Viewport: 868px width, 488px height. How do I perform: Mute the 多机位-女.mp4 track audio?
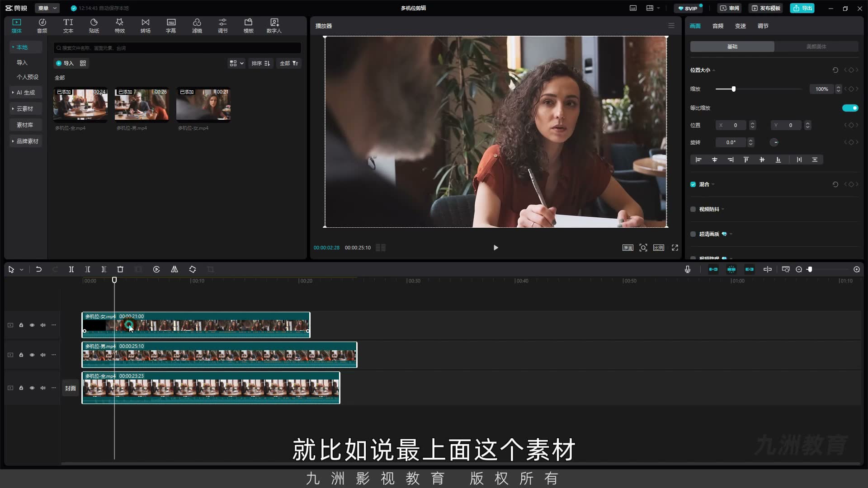[x=43, y=325]
